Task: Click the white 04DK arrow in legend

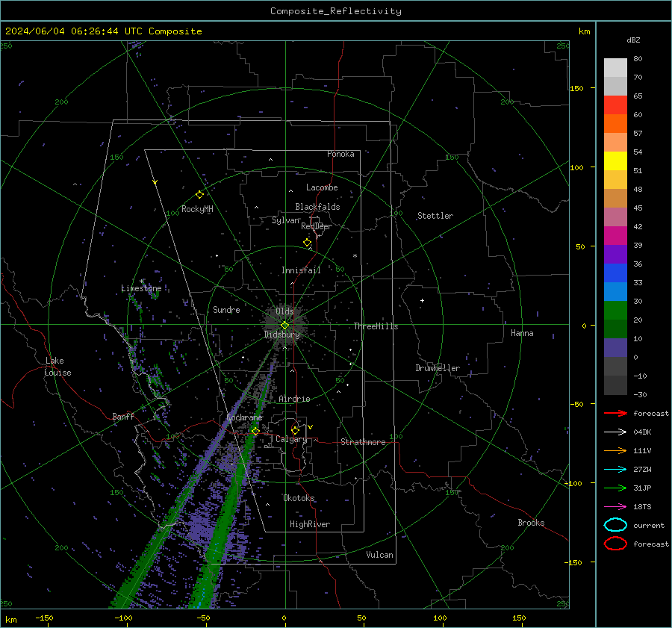Action: click(x=615, y=432)
